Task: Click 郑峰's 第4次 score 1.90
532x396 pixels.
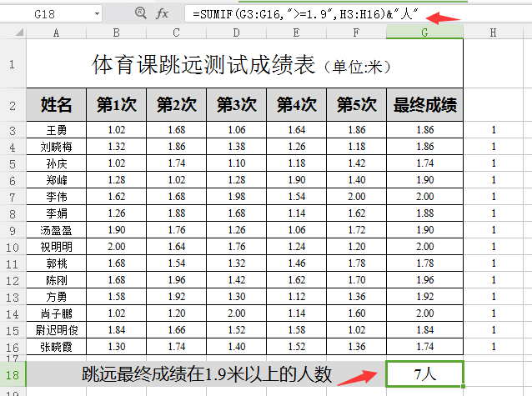Action: pyautogui.click(x=297, y=180)
